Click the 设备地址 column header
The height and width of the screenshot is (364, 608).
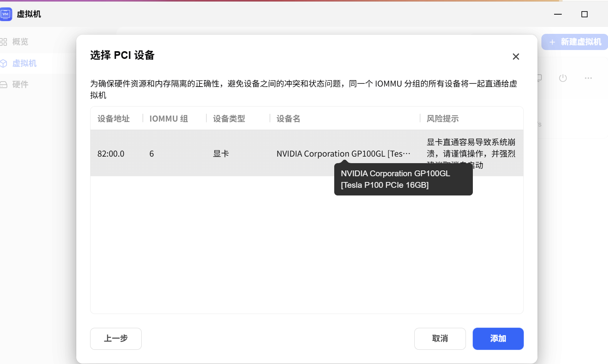pyautogui.click(x=114, y=119)
